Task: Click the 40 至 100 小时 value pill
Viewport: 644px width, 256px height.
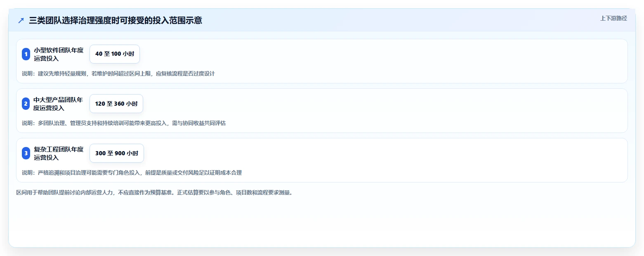Action: click(x=115, y=54)
